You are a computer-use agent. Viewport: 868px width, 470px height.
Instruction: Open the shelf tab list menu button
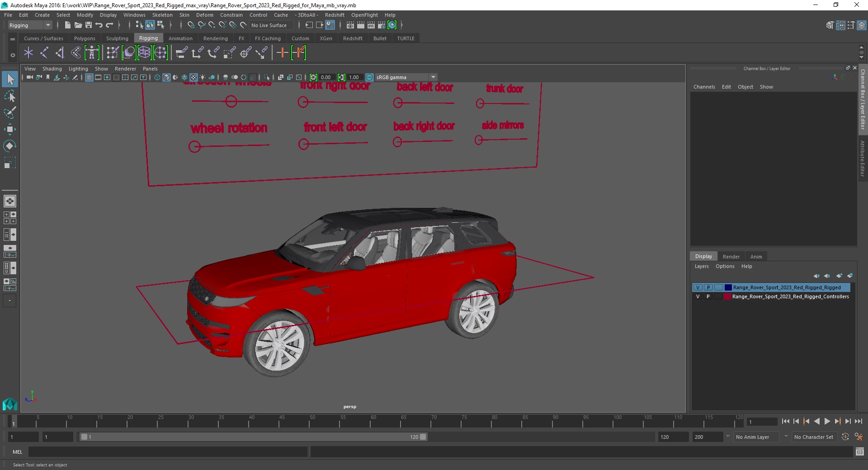[x=13, y=39]
